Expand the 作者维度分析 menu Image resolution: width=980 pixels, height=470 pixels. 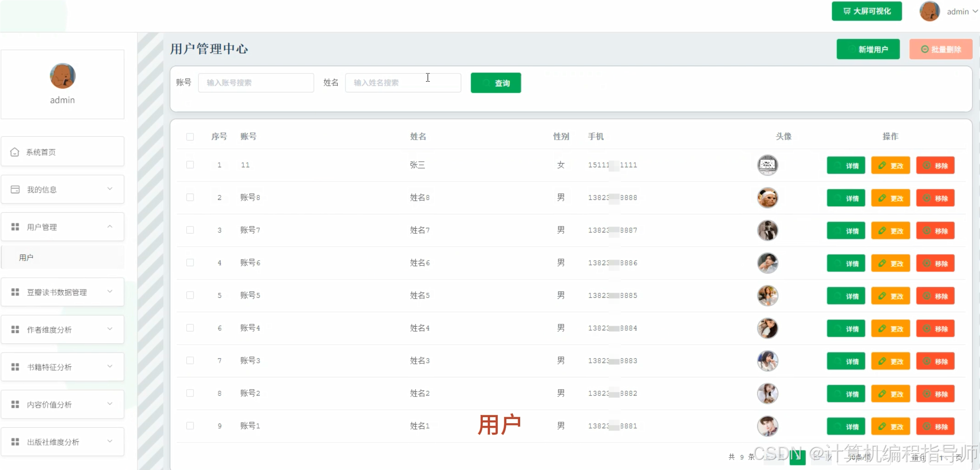62,329
